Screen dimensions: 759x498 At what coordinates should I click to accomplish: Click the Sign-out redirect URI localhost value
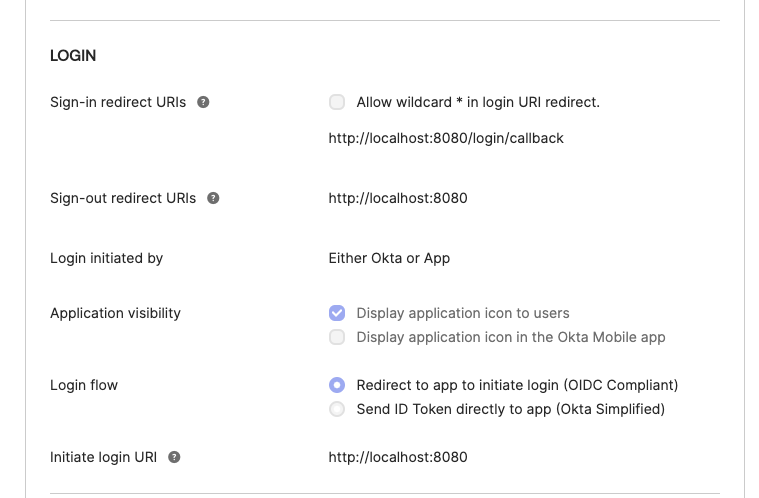(398, 198)
